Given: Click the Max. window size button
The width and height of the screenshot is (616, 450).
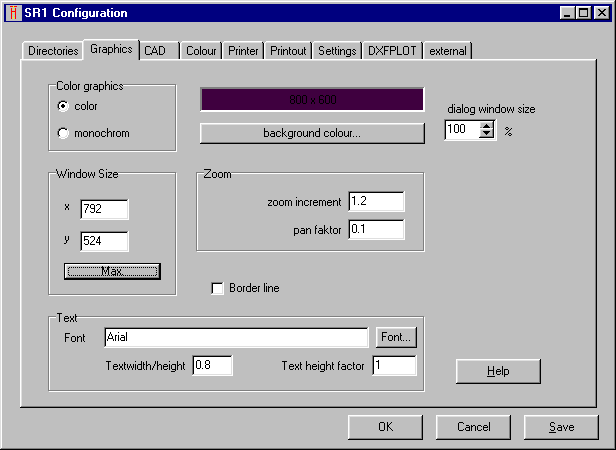Looking at the screenshot, I should coord(112,271).
